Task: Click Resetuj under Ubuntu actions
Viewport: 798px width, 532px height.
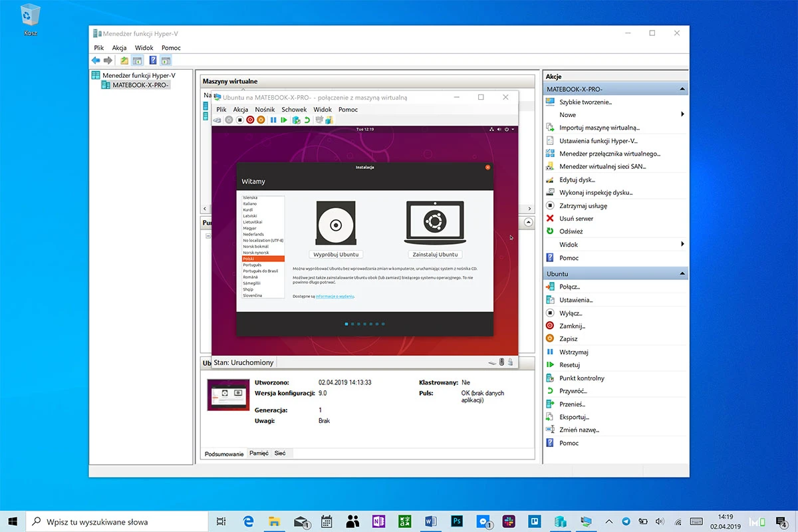Action: 570,364
